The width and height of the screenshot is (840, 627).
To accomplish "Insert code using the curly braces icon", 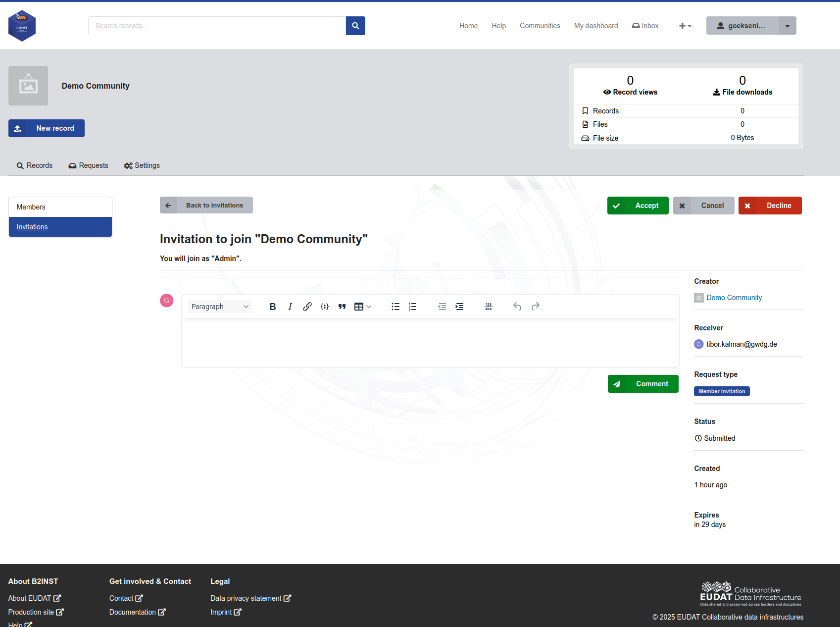I will 325,307.
